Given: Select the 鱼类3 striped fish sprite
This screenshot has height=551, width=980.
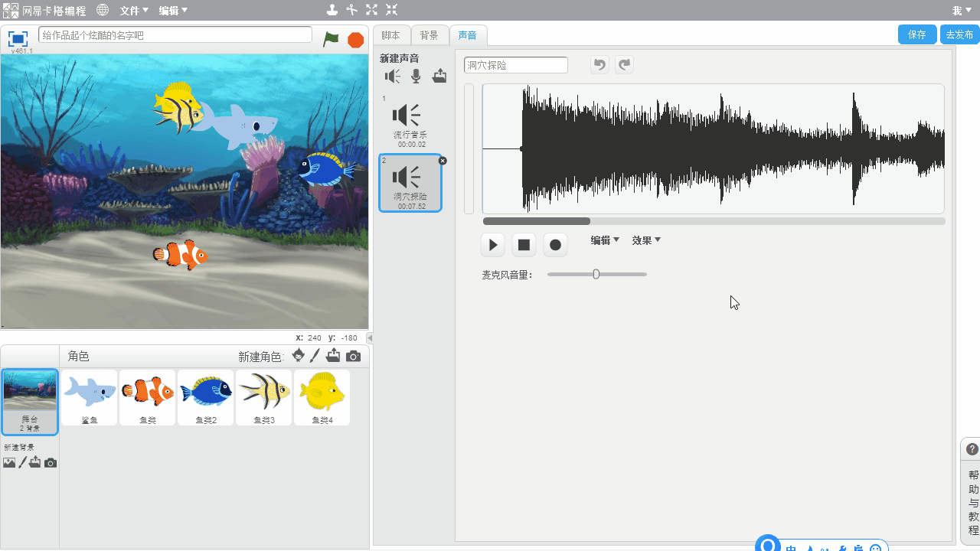Looking at the screenshot, I should (264, 398).
